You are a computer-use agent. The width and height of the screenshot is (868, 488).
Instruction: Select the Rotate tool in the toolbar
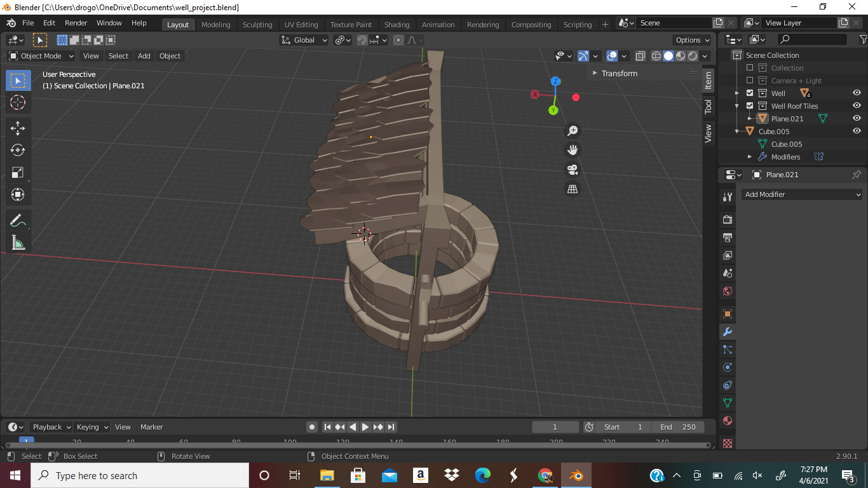click(x=18, y=150)
